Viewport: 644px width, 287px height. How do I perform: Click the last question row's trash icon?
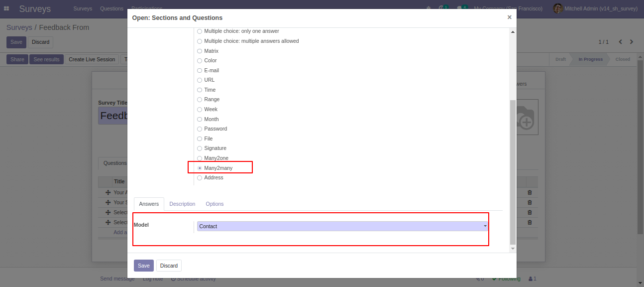(x=530, y=222)
